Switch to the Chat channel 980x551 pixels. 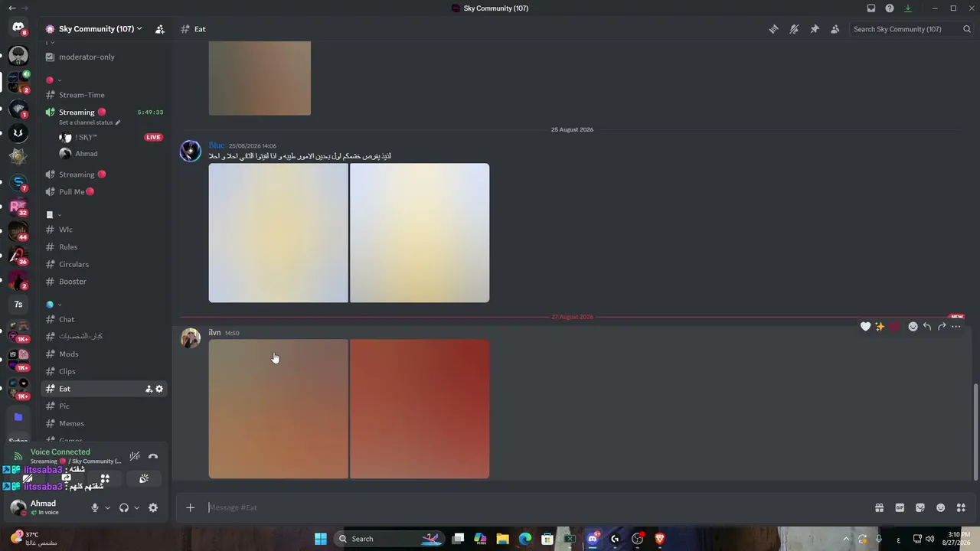coord(104,319)
